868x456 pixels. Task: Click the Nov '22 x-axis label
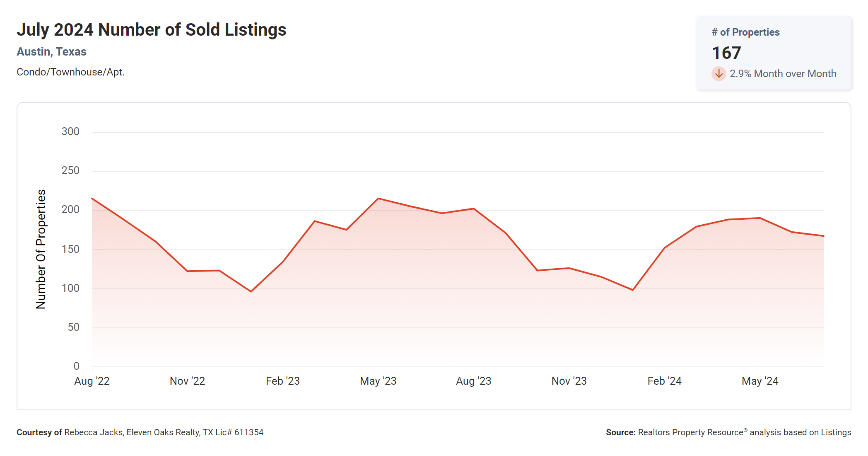(x=187, y=381)
